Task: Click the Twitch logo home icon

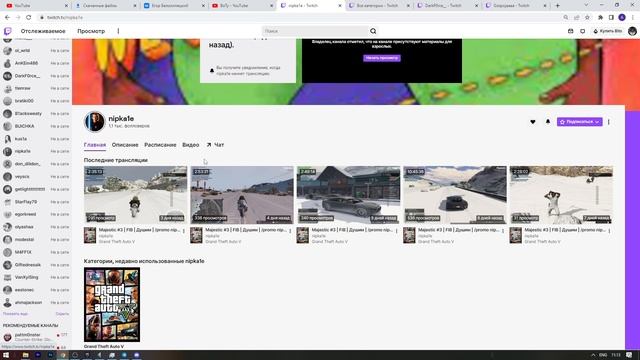Action: (7, 31)
